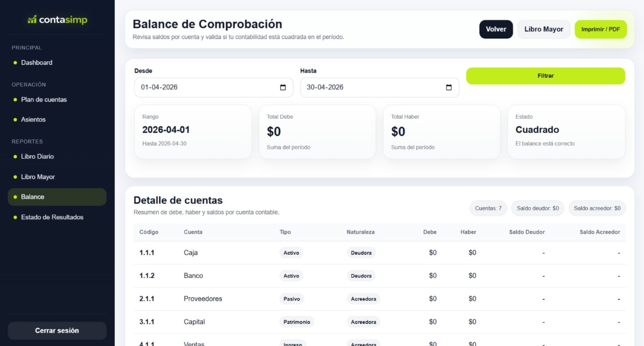Click the contasimp logo icon
644x346 pixels.
click(32, 19)
